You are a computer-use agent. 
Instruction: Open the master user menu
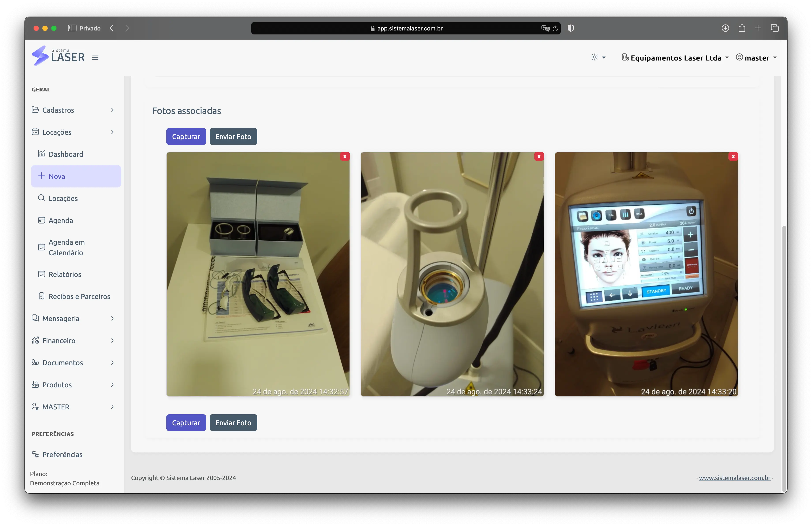click(756, 58)
